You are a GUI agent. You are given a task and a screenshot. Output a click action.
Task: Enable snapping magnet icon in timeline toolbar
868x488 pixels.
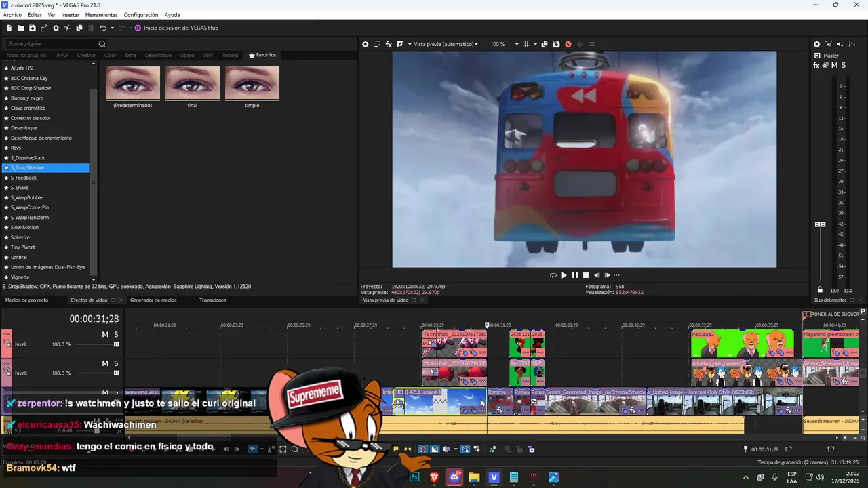click(422, 449)
